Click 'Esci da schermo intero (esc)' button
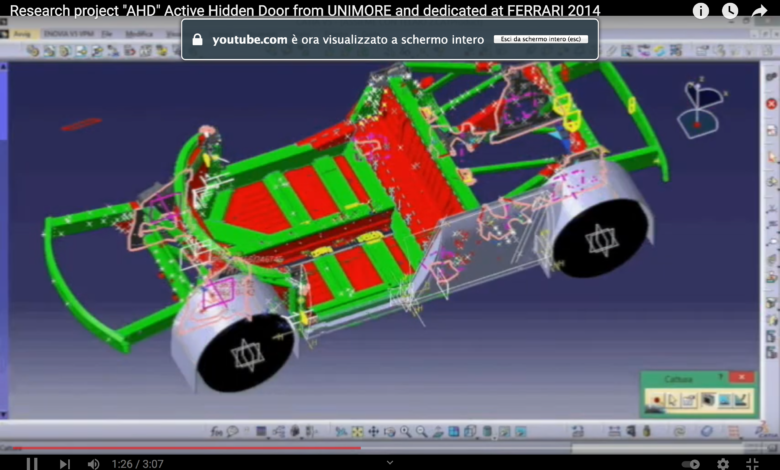Screen dimensions: 780x470 (541, 39)
